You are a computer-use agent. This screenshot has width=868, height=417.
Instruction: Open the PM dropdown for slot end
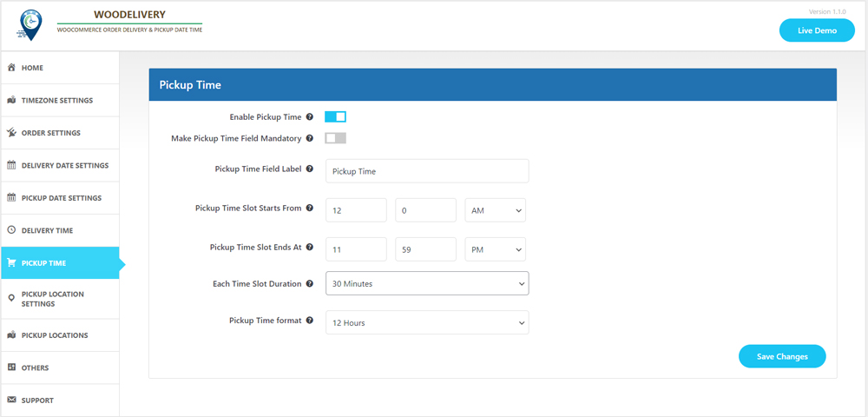tap(496, 248)
